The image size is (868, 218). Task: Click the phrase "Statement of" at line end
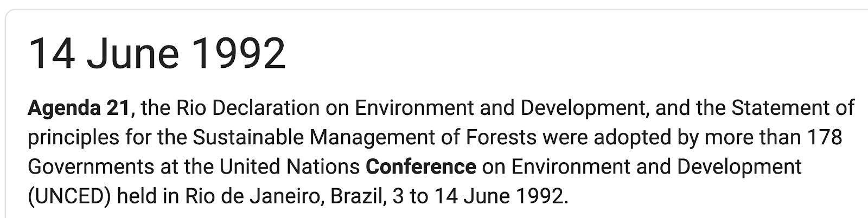pyautogui.click(x=793, y=108)
